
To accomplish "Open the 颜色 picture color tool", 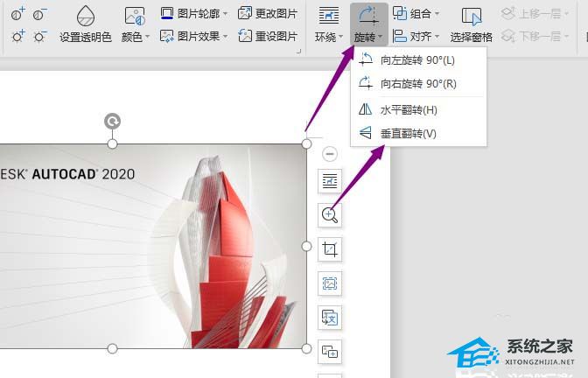I will [x=135, y=24].
